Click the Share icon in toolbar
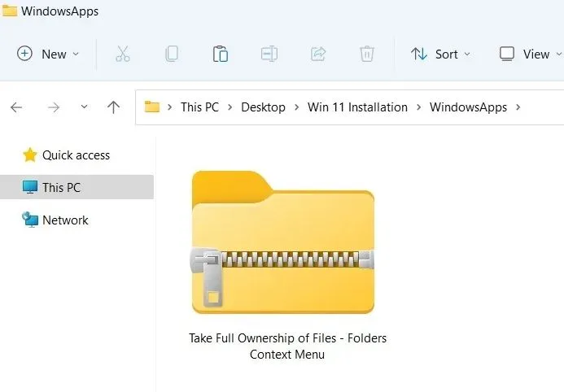564x392 pixels. [318, 54]
